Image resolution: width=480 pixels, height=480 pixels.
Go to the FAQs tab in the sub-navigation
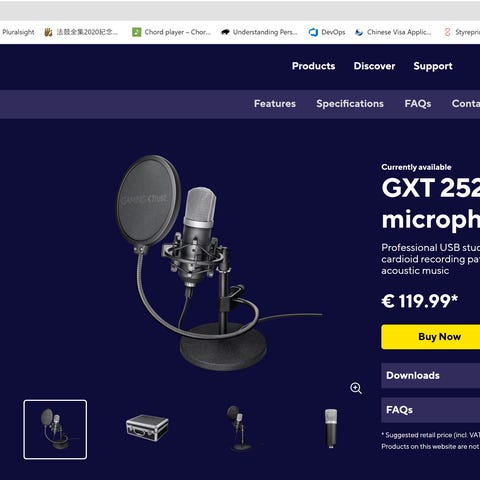[x=418, y=104]
